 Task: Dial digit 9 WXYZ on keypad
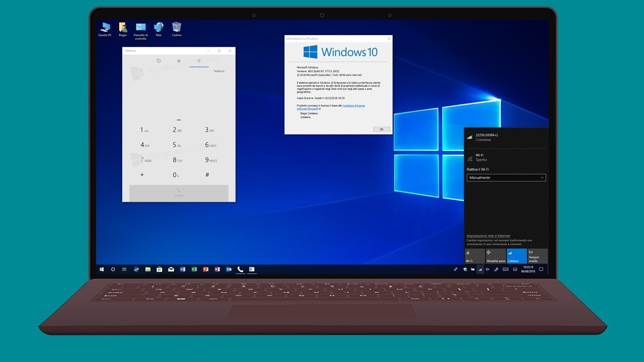[x=210, y=160]
